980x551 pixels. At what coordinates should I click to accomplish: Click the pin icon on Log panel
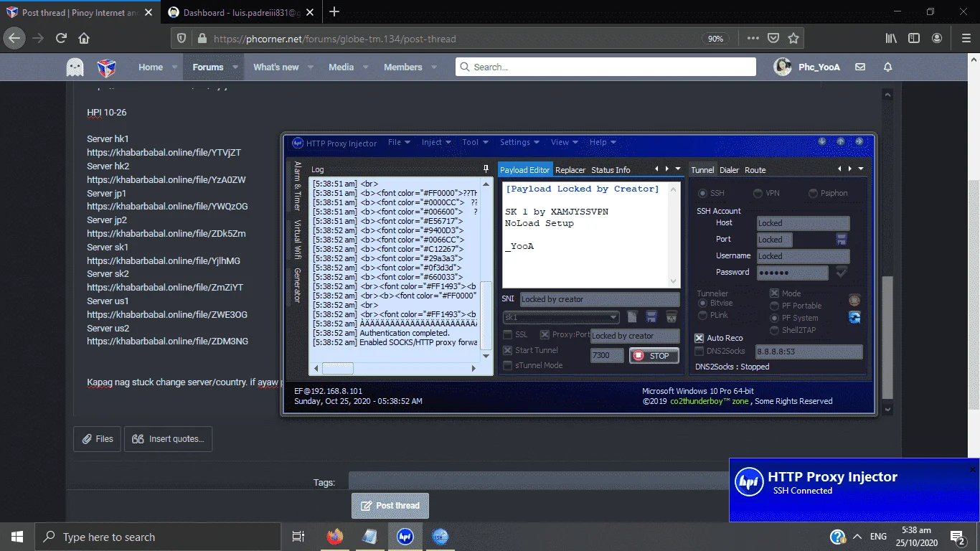[x=486, y=169]
